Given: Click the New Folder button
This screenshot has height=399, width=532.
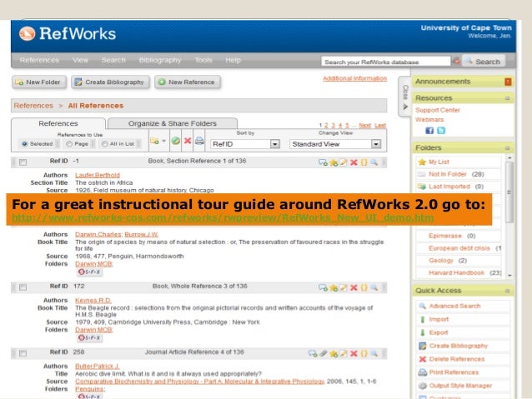Looking at the screenshot, I should coord(39,82).
